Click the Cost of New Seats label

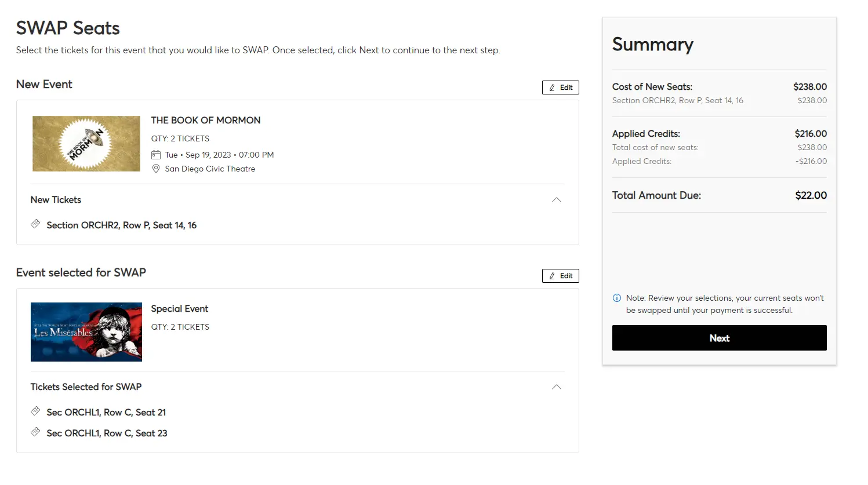tap(652, 87)
